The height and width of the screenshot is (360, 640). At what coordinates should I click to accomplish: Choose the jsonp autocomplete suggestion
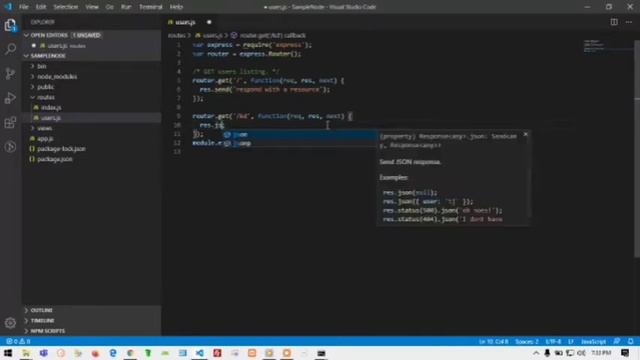click(x=300, y=143)
